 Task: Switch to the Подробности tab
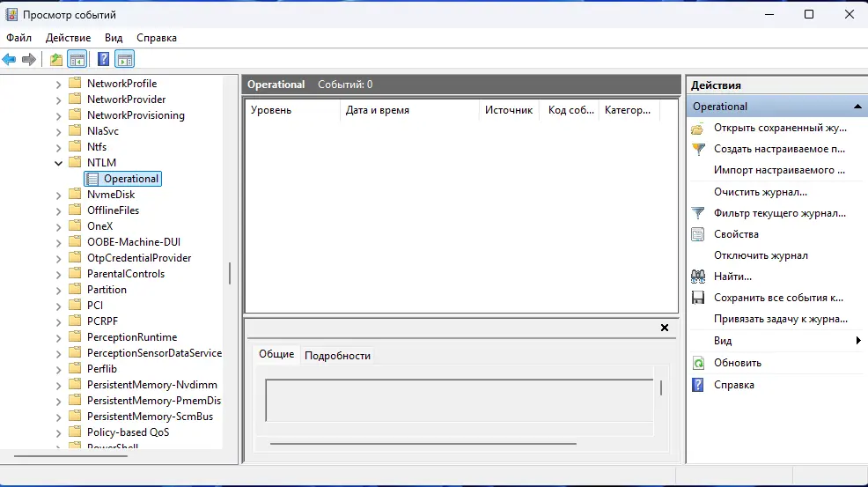click(337, 356)
